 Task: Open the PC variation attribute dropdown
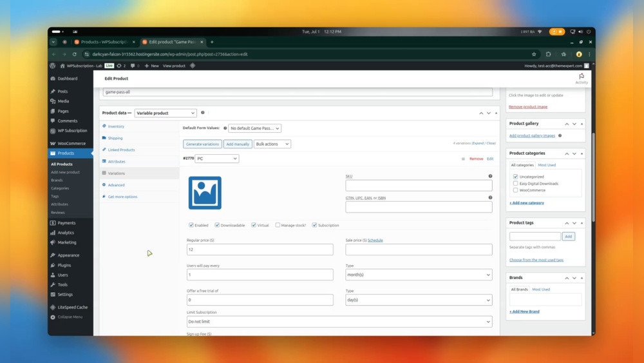[x=217, y=158]
